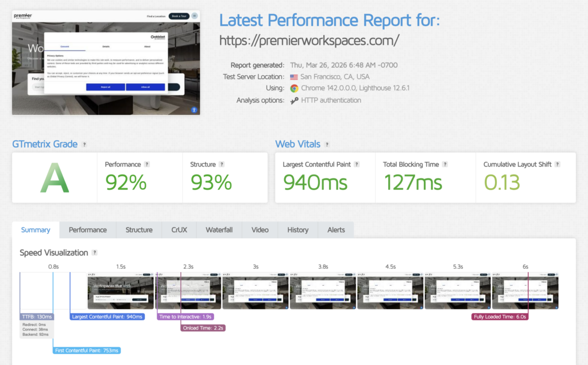Switch to the Waterfall tab
Screen dimensions: 588x365
pos(219,230)
